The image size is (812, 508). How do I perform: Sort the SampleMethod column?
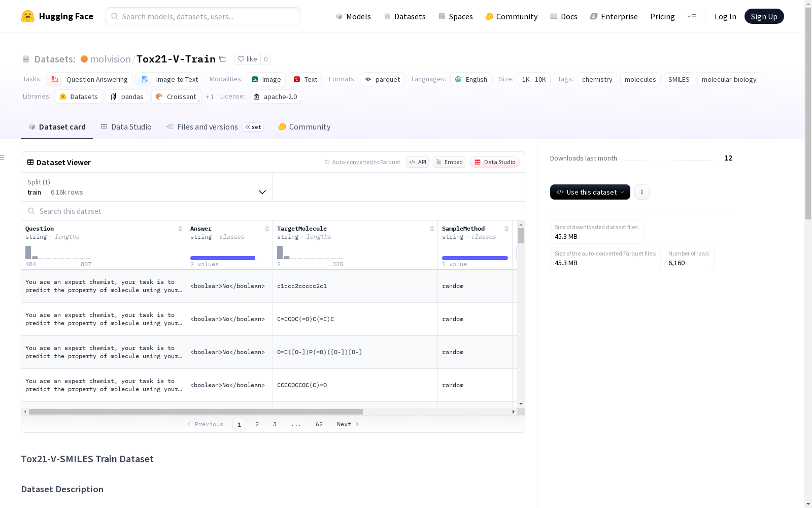(x=506, y=229)
